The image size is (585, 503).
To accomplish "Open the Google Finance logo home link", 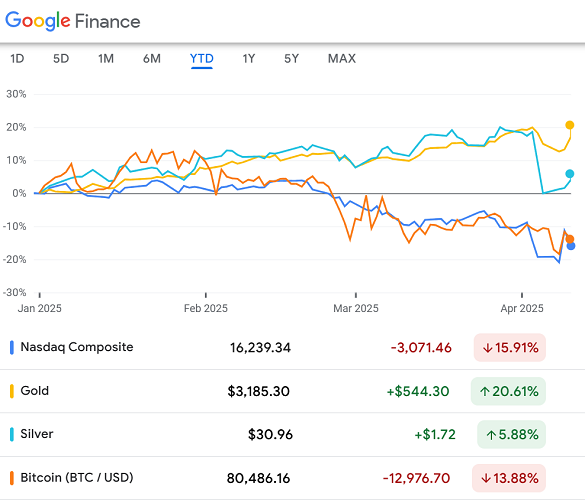I will click(x=73, y=21).
